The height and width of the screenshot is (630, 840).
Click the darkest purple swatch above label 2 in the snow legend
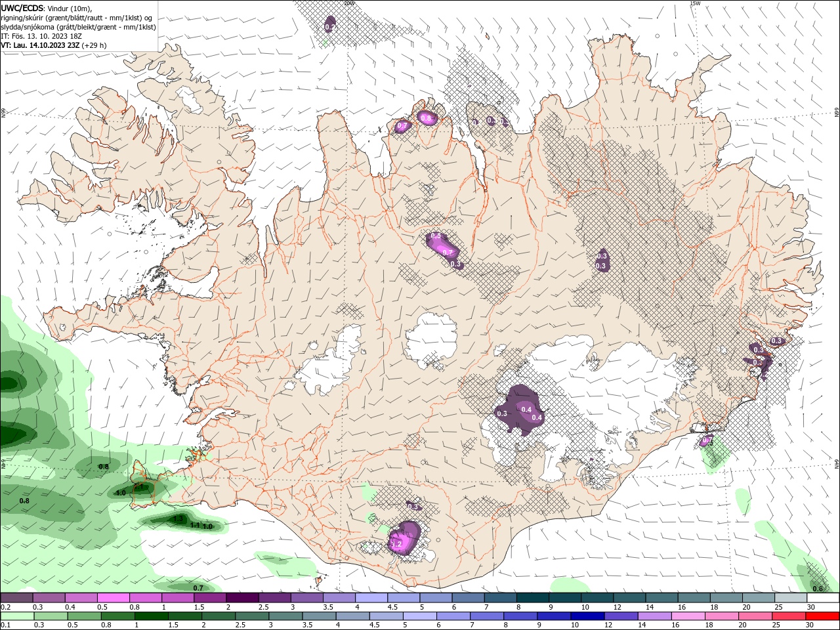point(241,598)
